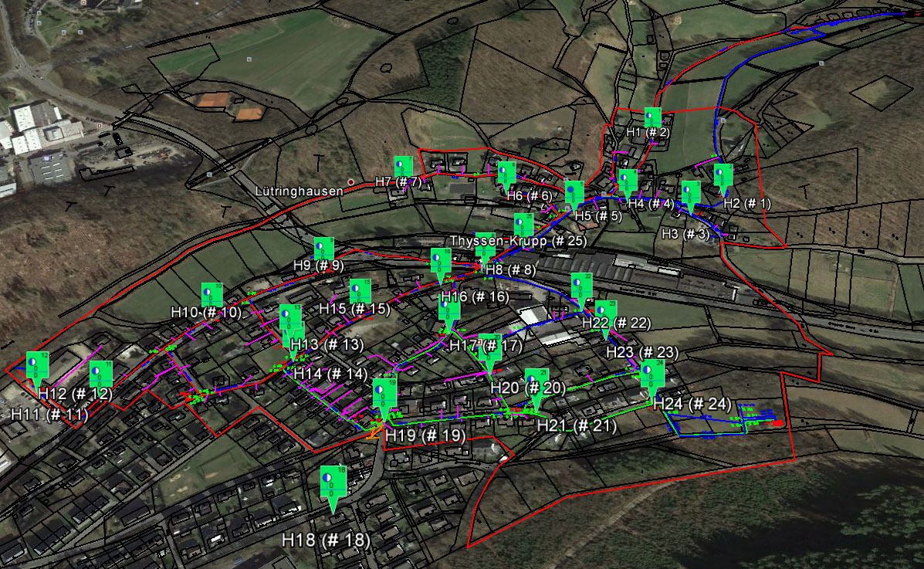924x569 pixels.
Task: Select the H24 marker icon
Action: 652,374
